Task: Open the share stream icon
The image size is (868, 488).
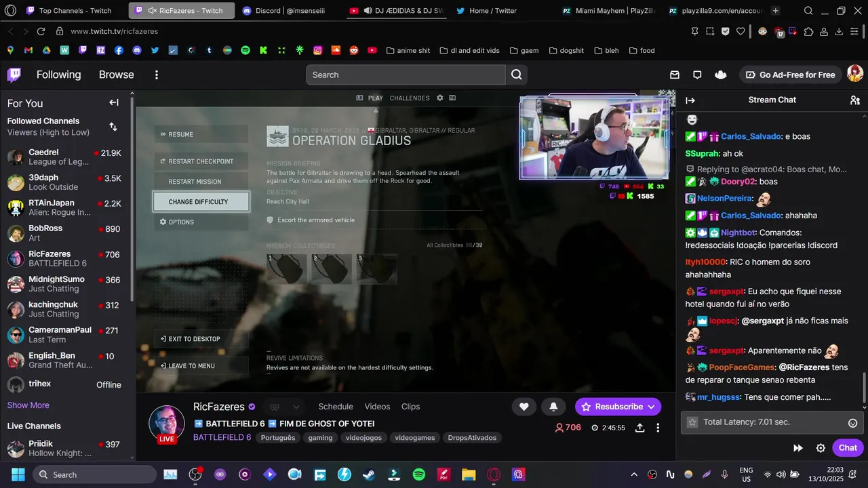Action: tap(639, 428)
